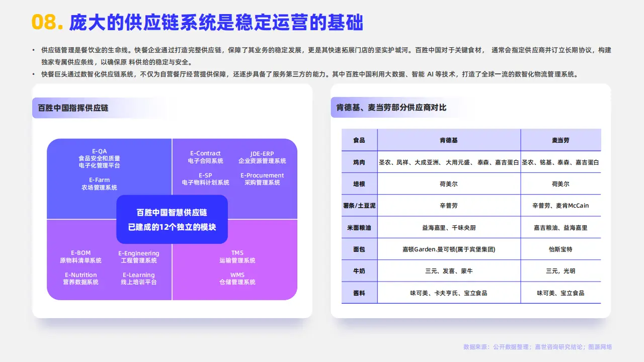Click first bullet paragraph starting 供应链管理是餐饮业的生命线
Screen dimensions: 644x362
click(326, 56)
